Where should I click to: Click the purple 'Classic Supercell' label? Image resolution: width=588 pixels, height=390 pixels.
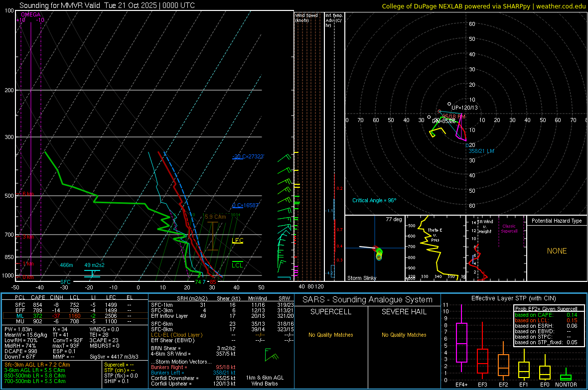pos(509,229)
